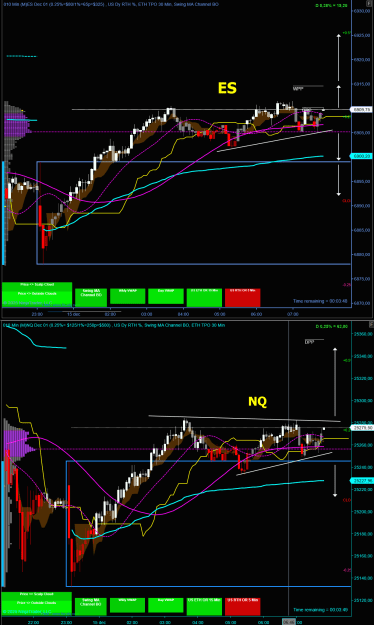Click the 6870.00 price label on ES axis
This screenshot has height=625, width=374.
(362, 303)
